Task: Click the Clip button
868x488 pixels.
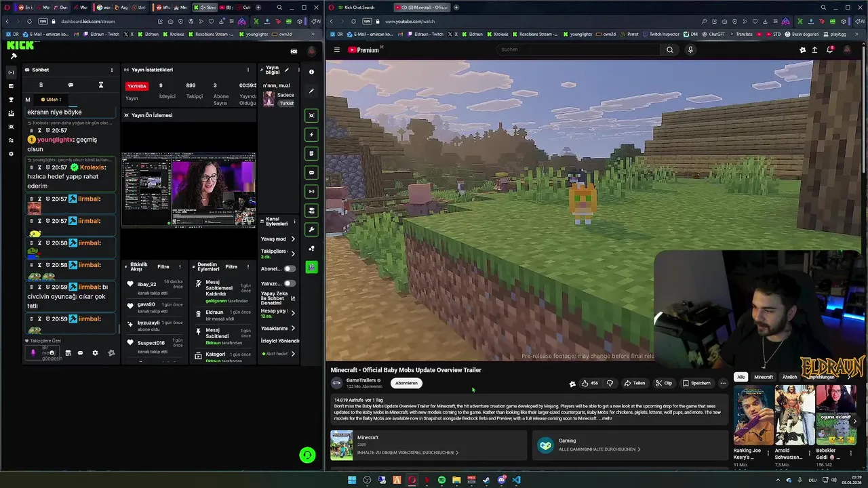Action: 664,383
